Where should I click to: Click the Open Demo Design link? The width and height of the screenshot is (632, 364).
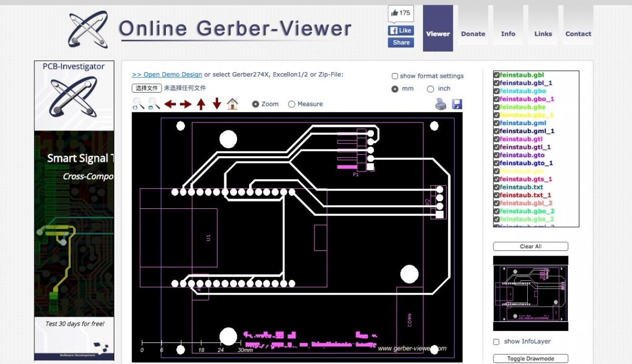click(x=167, y=75)
